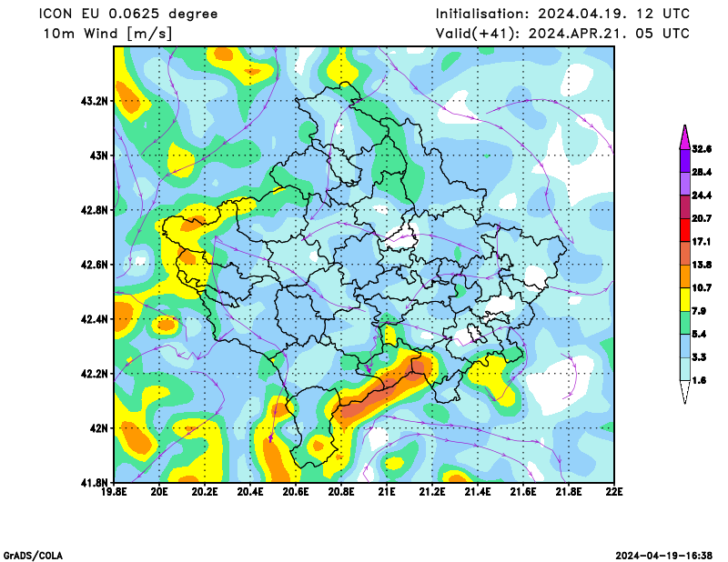Click the 7.9 legend value
The image size is (728, 562).
[x=699, y=311]
